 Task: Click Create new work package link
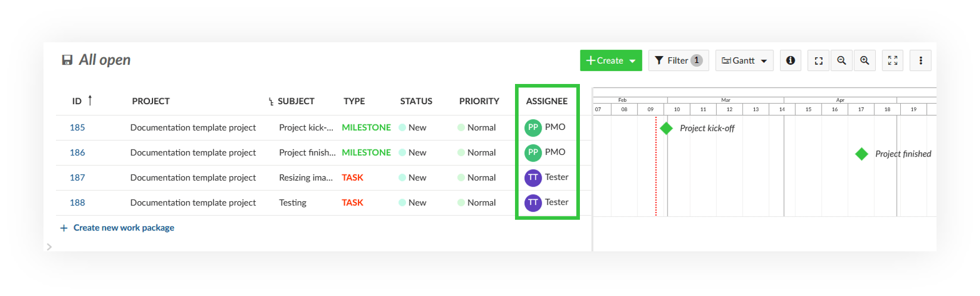(x=123, y=228)
